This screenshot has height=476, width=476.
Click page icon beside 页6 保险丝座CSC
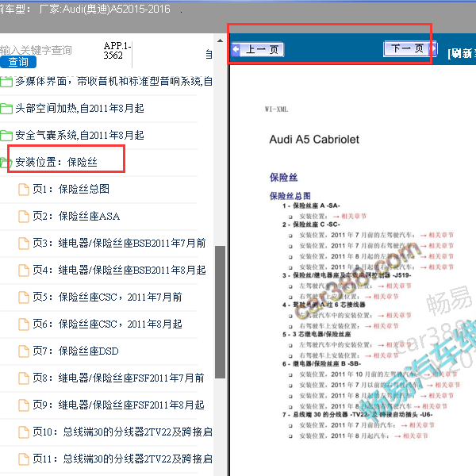coord(24,324)
